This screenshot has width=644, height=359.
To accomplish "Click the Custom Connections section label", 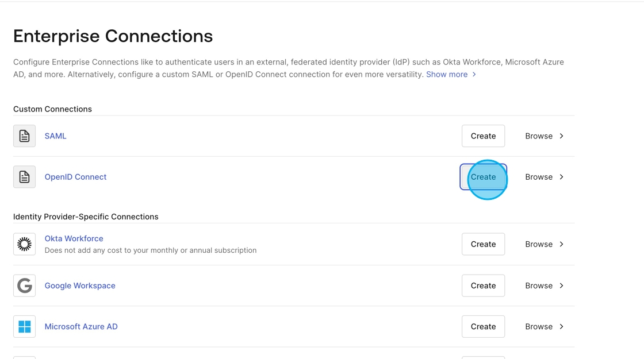I will pyautogui.click(x=52, y=109).
